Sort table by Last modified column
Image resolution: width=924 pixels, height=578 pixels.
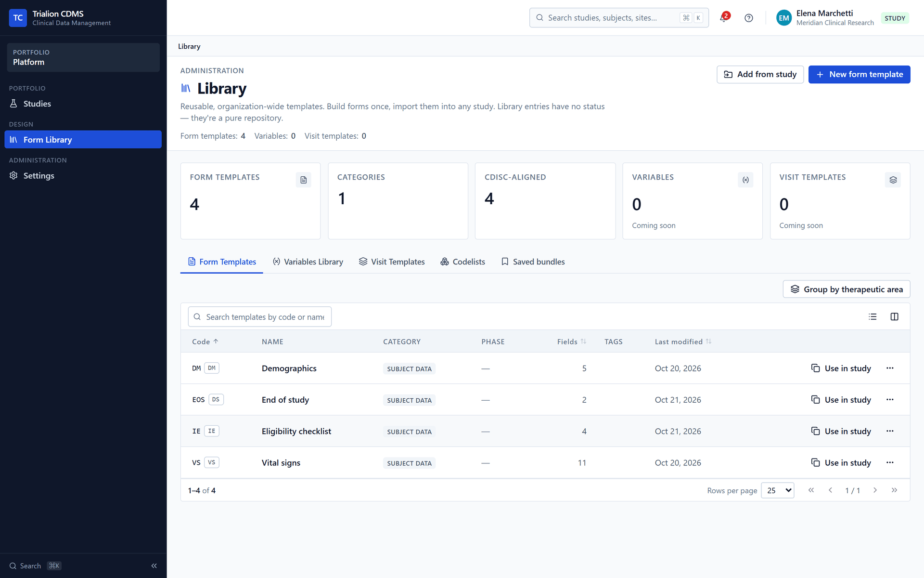click(683, 342)
